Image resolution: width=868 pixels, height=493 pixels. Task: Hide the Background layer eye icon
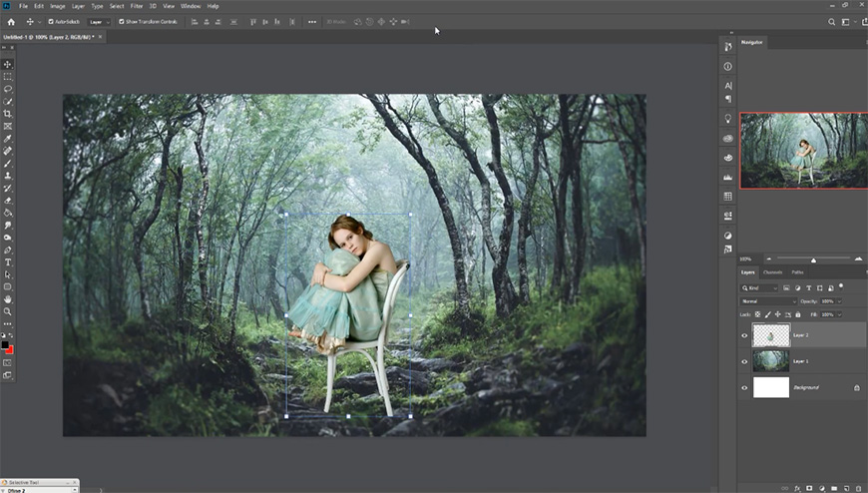(x=744, y=388)
